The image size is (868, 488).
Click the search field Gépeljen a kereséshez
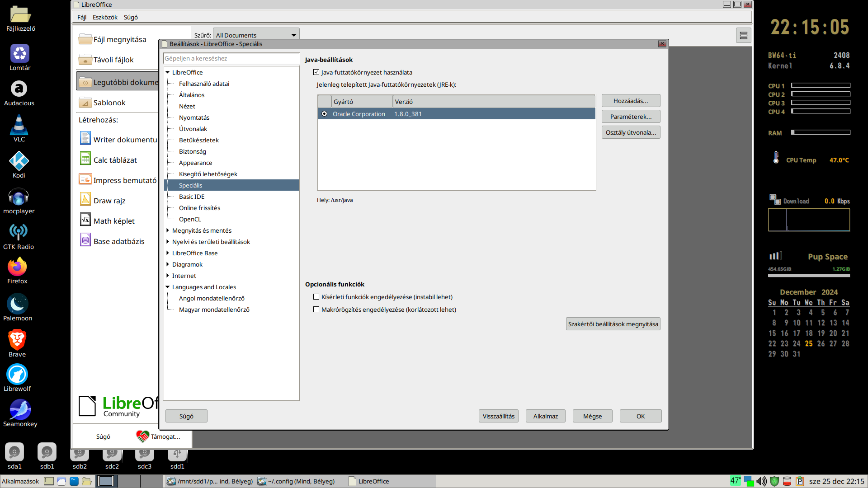(x=231, y=58)
